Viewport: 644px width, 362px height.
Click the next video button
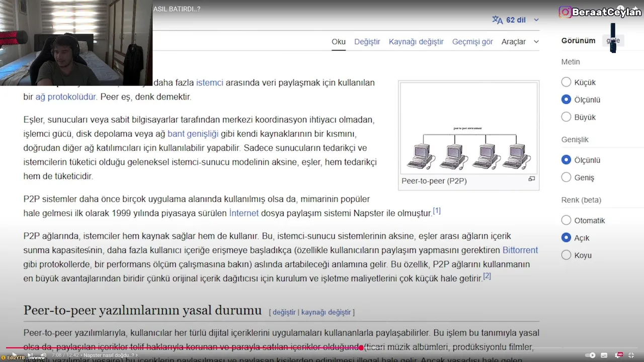click(x=30, y=354)
